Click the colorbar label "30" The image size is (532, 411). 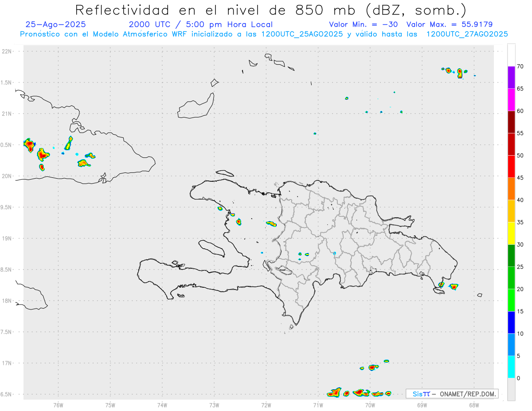(x=520, y=245)
